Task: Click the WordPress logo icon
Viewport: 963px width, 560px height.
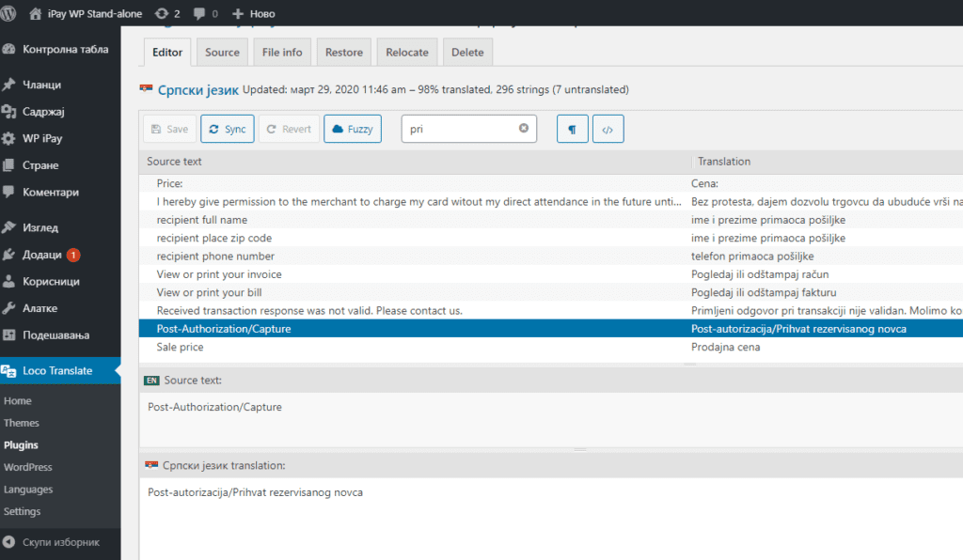Action: point(8,13)
